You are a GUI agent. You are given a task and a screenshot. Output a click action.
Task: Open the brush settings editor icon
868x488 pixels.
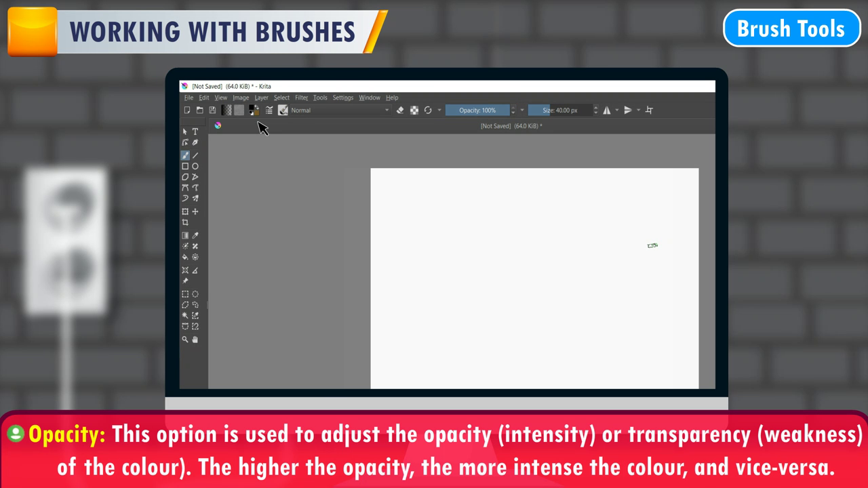point(269,110)
